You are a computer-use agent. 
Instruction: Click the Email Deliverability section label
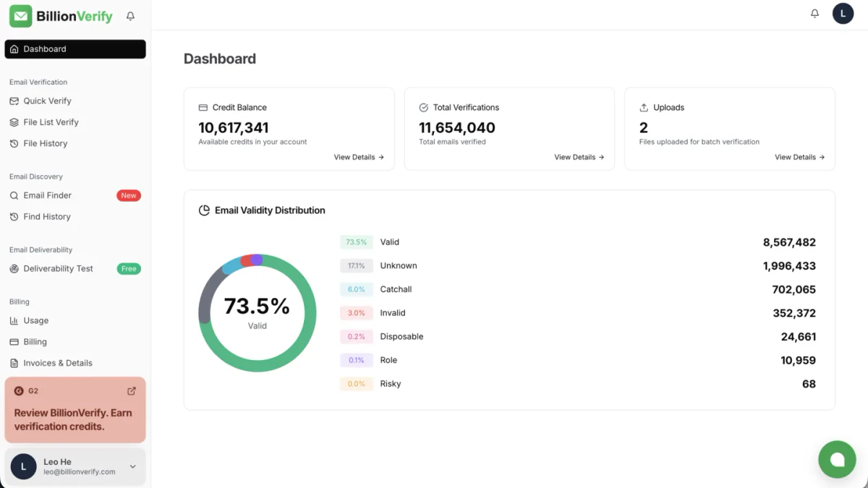tap(41, 250)
